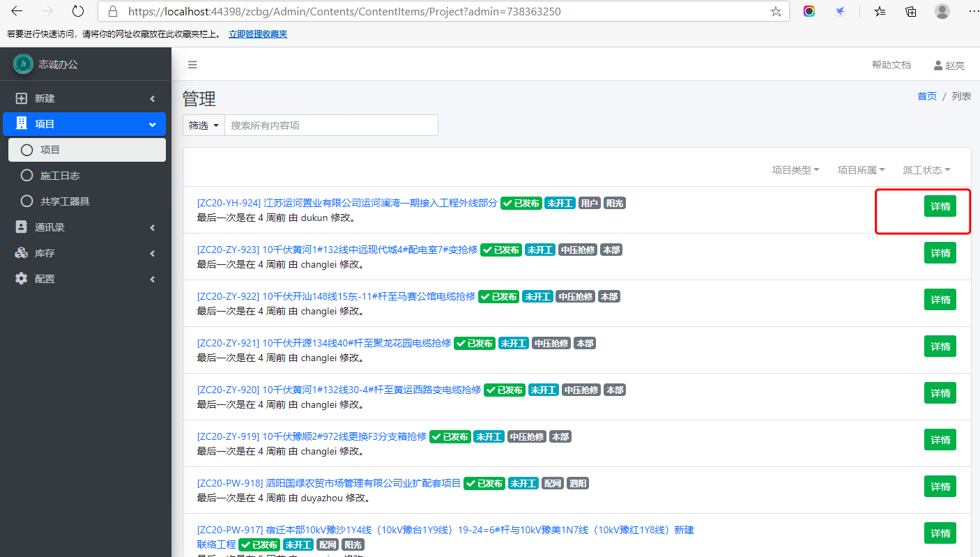980x557 pixels.
Task: Click 详情 for project ZC20-YH-924
Action: click(940, 206)
